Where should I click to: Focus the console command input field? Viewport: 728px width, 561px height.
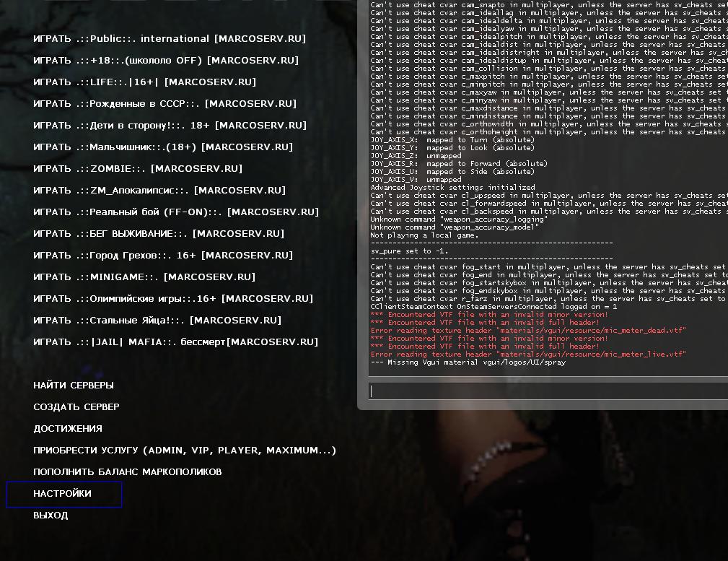[x=548, y=391]
